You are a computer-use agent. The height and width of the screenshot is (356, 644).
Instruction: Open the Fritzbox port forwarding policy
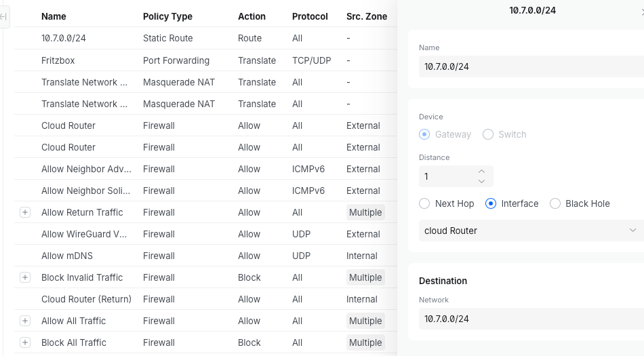(58, 60)
